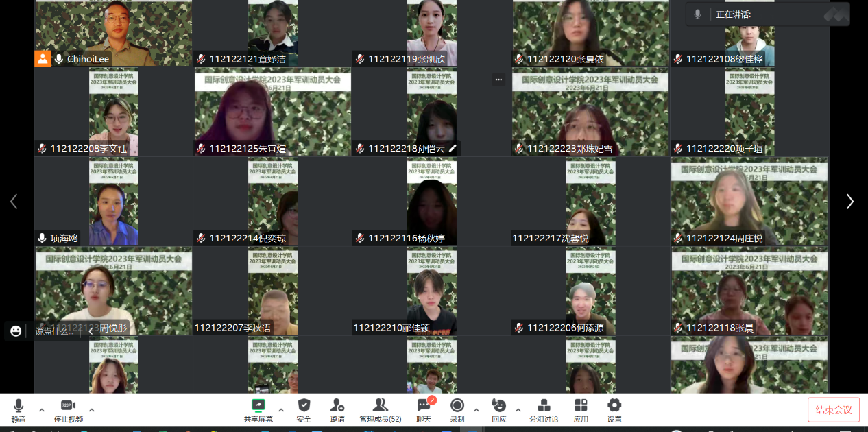The height and width of the screenshot is (432, 868).
Task: Open 管理成员(52) participants panel
Action: tap(380, 409)
